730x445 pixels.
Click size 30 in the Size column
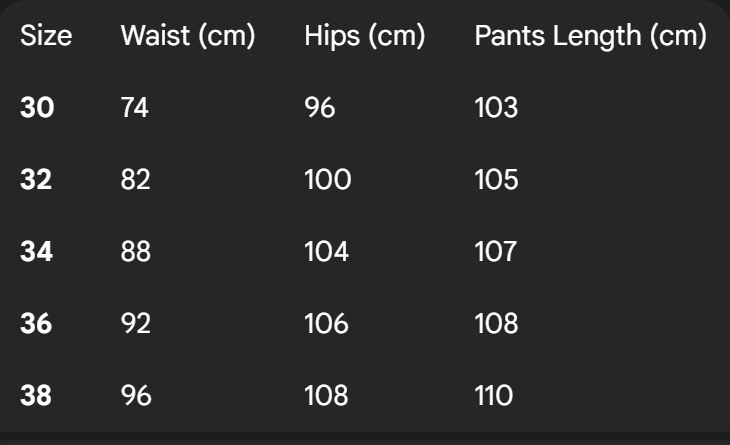pos(37,107)
